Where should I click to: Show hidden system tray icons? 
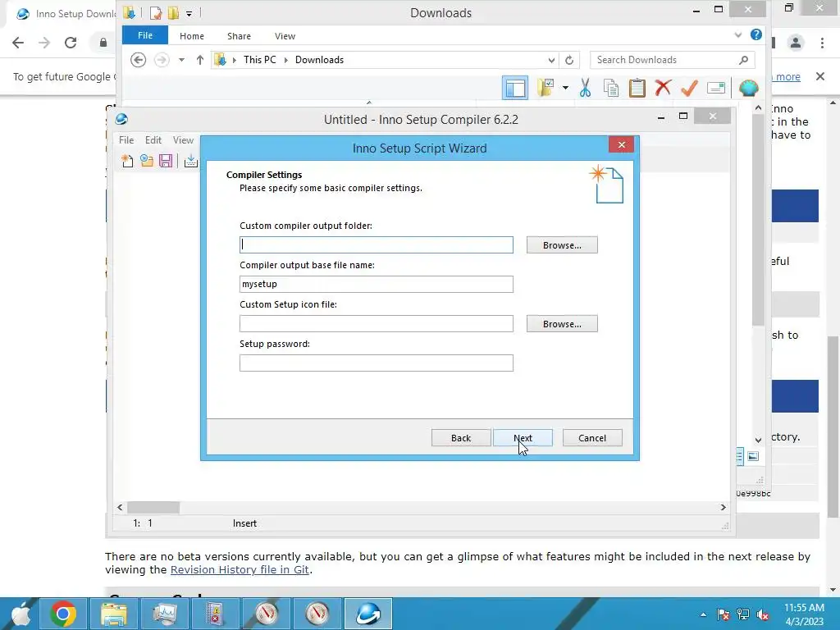(x=703, y=614)
